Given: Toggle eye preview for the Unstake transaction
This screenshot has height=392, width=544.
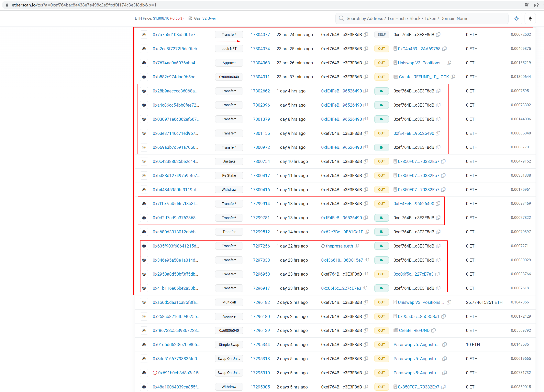Looking at the screenshot, I should pos(144,161).
